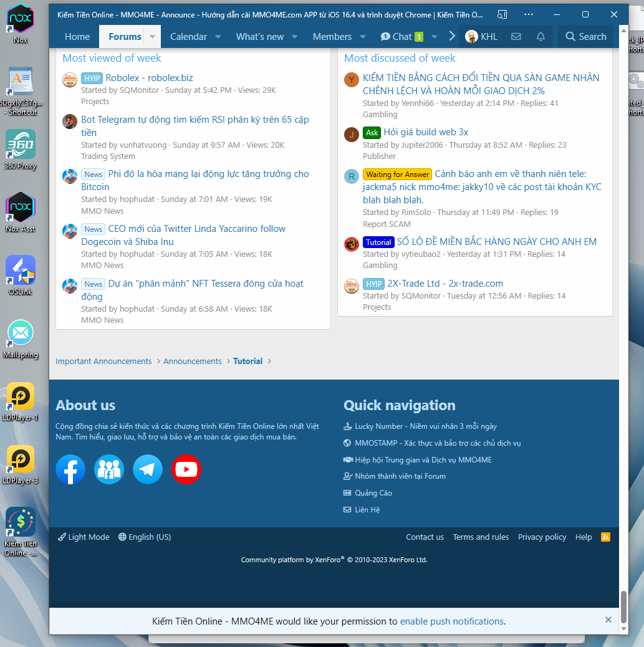Open the Facebook page icon
This screenshot has height=647, width=644.
70,469
